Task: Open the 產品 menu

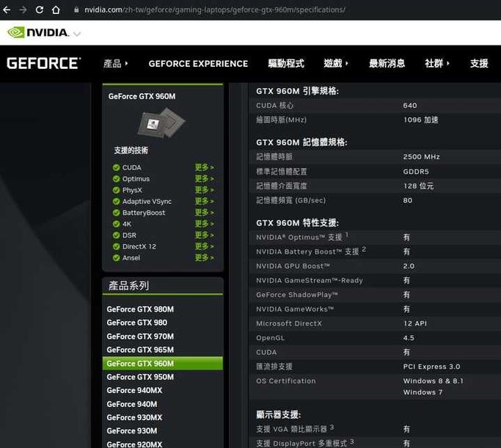Action: (112, 64)
